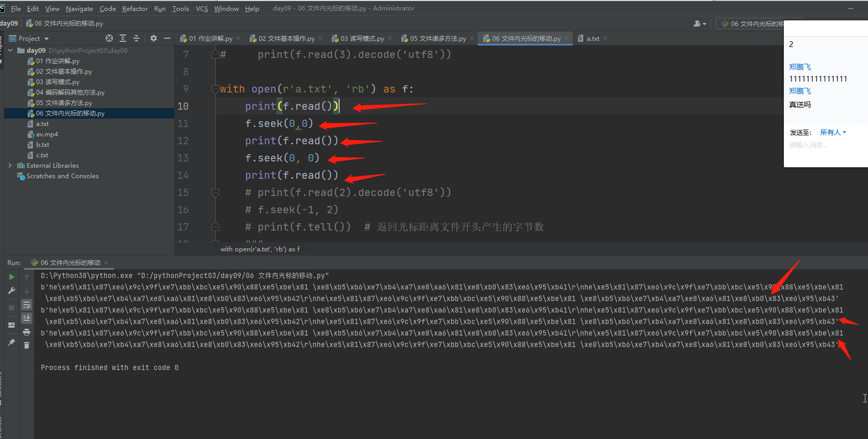
Task: Close the a.txt editor tab
Action: click(x=605, y=38)
